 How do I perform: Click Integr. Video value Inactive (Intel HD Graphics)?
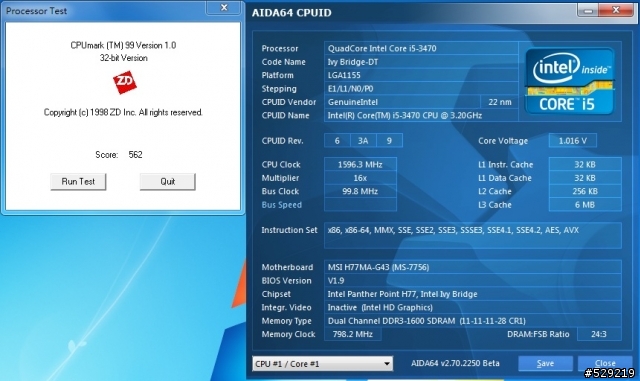coord(473,308)
